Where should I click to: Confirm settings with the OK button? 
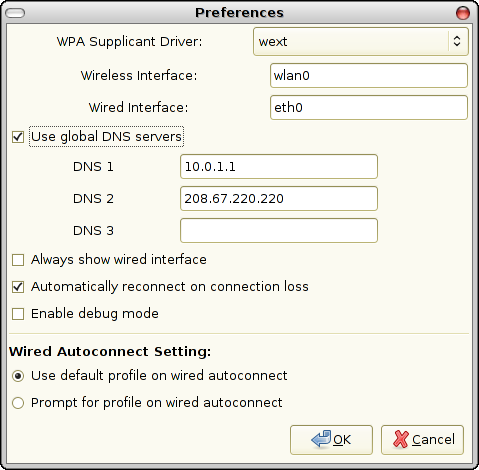[331, 440]
